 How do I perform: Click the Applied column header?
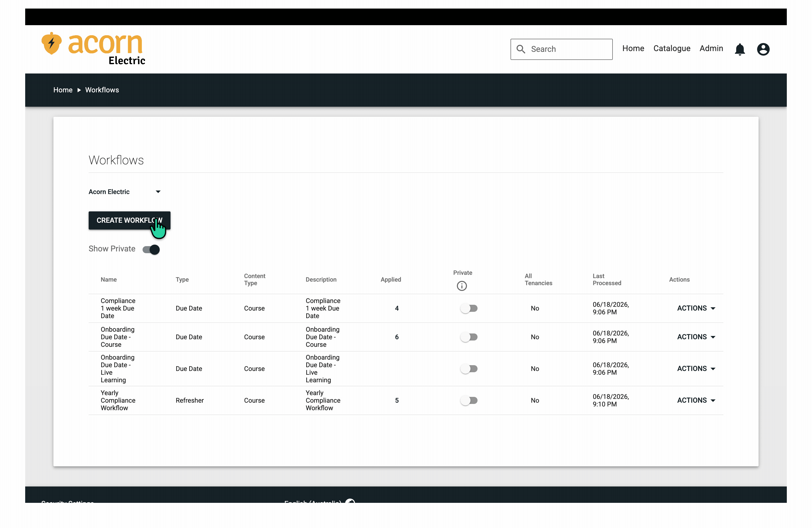391,280
